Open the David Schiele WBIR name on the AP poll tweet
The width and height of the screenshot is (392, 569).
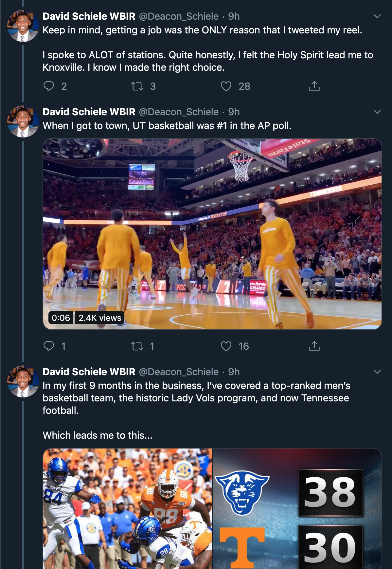[89, 112]
